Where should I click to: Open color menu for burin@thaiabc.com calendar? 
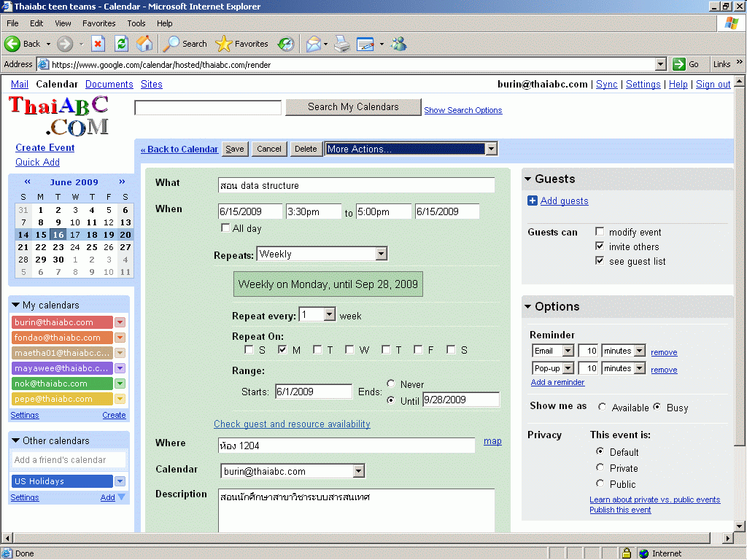pyautogui.click(x=120, y=322)
